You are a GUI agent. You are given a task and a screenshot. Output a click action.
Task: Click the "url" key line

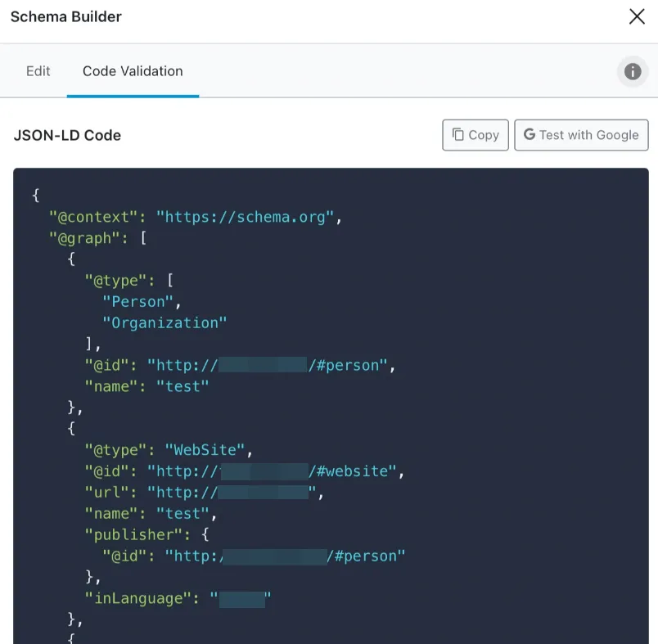205,493
